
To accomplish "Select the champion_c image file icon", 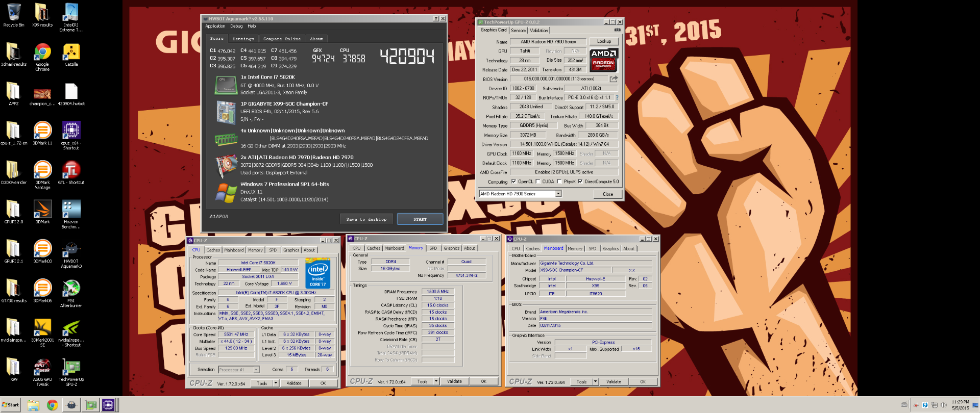I will (42, 94).
